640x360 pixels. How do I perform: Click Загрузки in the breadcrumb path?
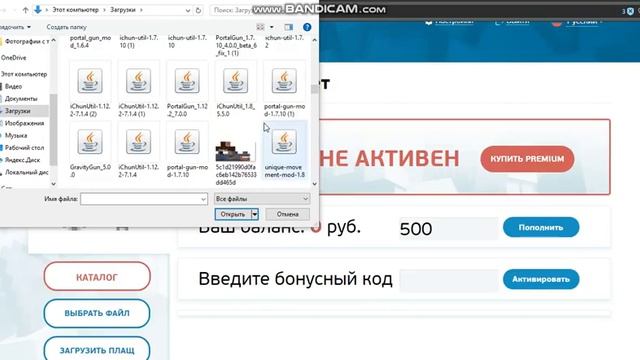(123, 10)
